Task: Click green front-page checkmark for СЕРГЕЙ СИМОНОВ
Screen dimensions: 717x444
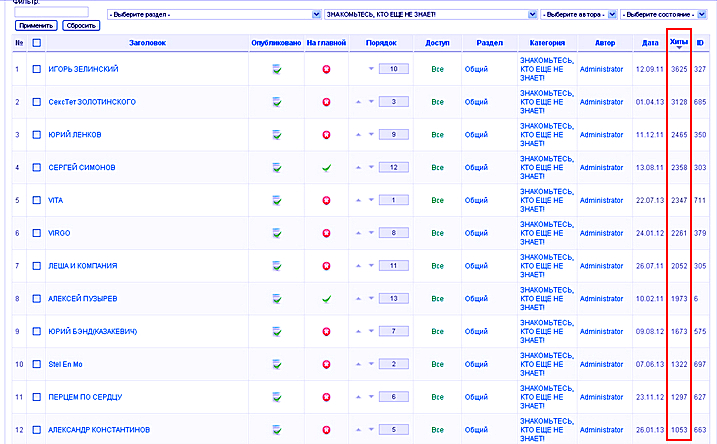Action: click(326, 168)
